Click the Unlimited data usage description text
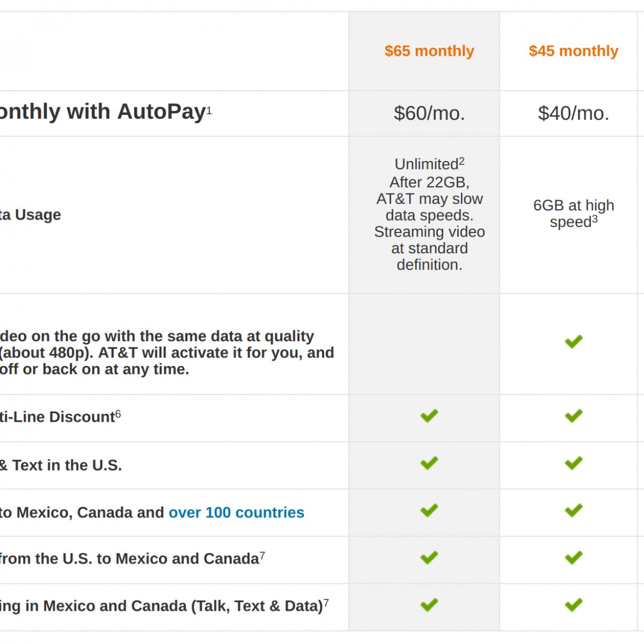644x644 pixels. point(429,215)
